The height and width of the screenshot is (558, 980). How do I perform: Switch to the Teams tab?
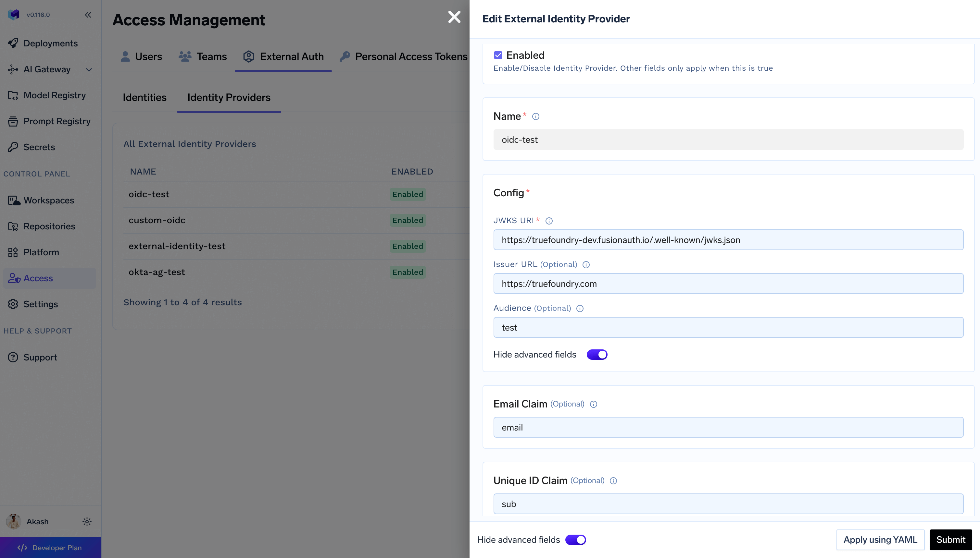203,56
